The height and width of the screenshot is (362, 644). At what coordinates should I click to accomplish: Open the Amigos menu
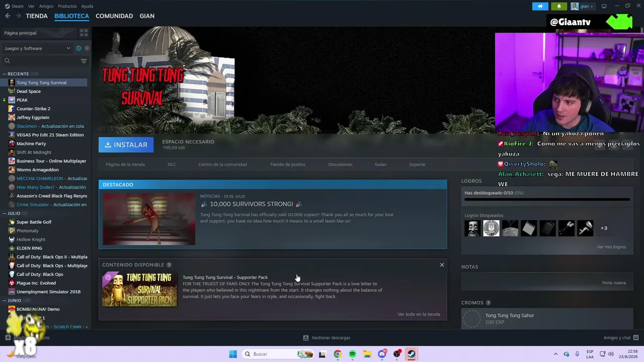[x=46, y=6]
